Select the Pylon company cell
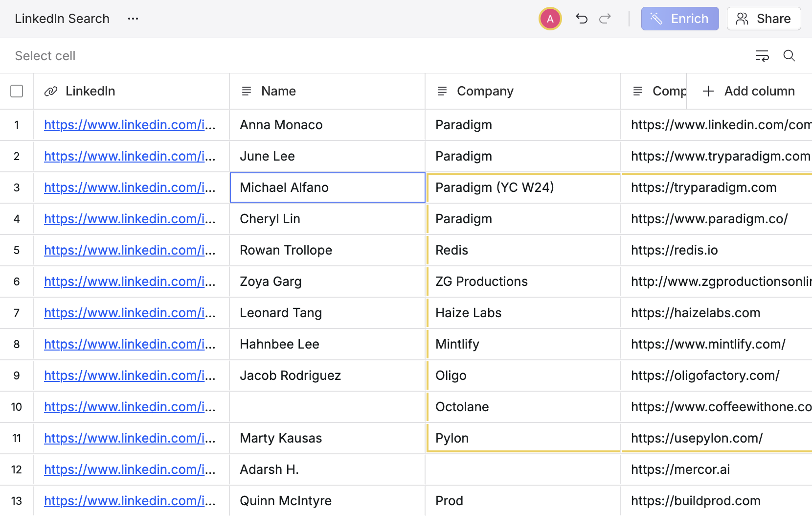This screenshot has width=812, height=516. pos(523,438)
